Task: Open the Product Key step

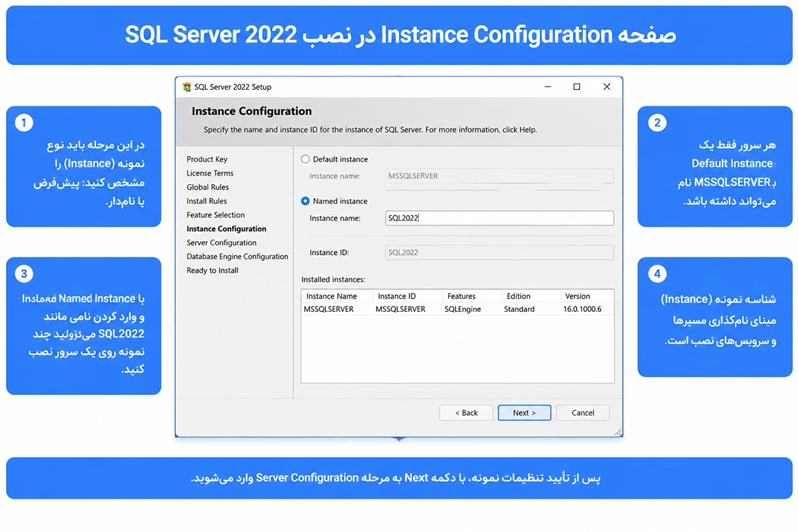Action: (x=207, y=160)
